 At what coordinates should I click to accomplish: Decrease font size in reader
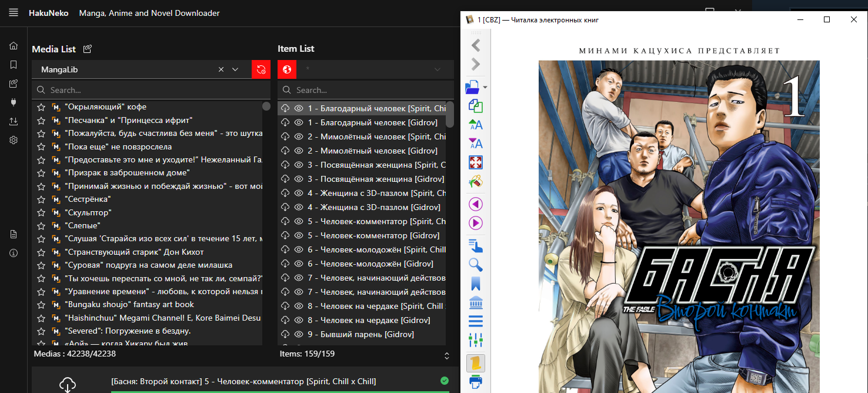476,144
